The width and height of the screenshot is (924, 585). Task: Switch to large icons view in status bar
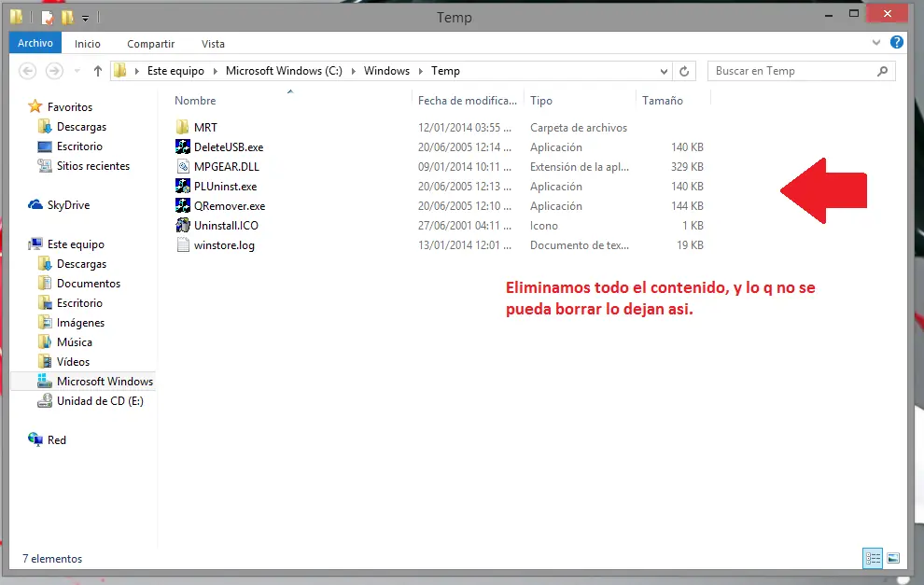click(893, 558)
